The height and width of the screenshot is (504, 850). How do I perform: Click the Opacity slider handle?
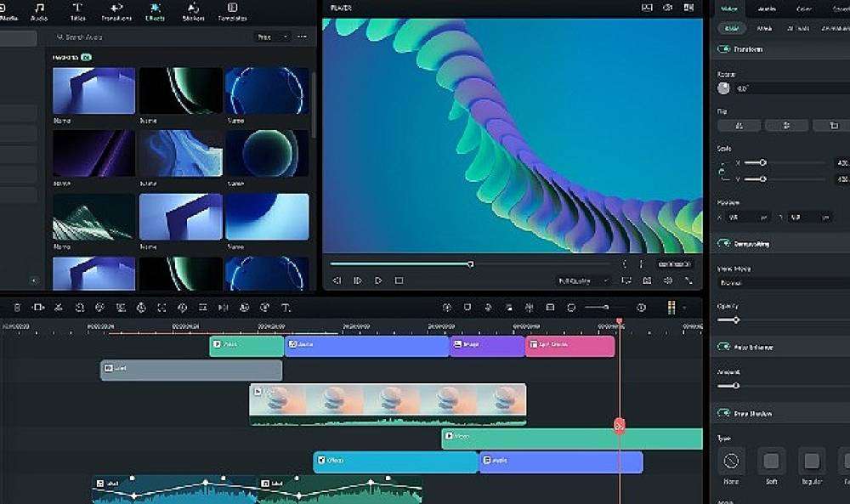735,320
